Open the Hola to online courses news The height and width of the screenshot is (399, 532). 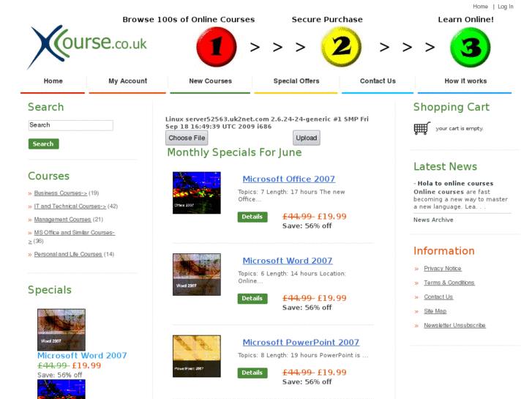click(x=455, y=183)
